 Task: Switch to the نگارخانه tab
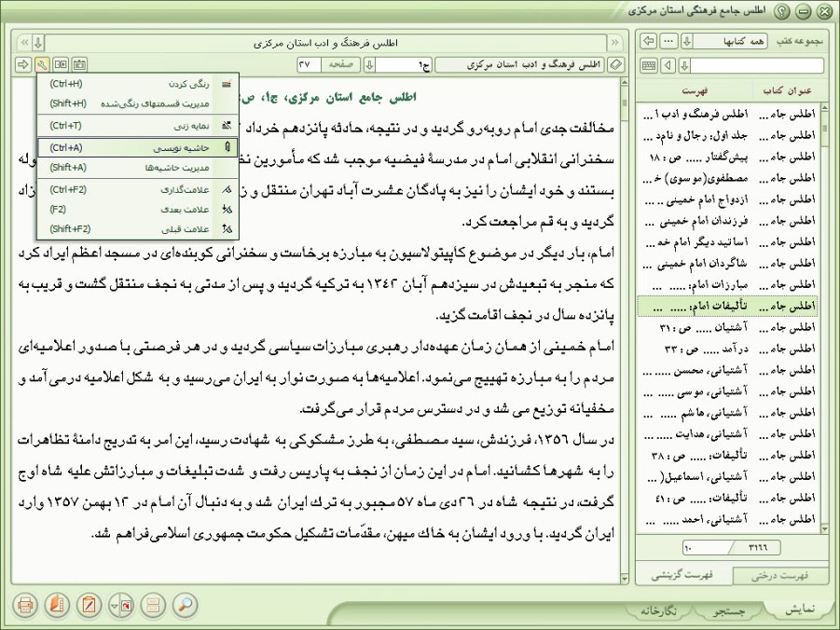click(658, 610)
